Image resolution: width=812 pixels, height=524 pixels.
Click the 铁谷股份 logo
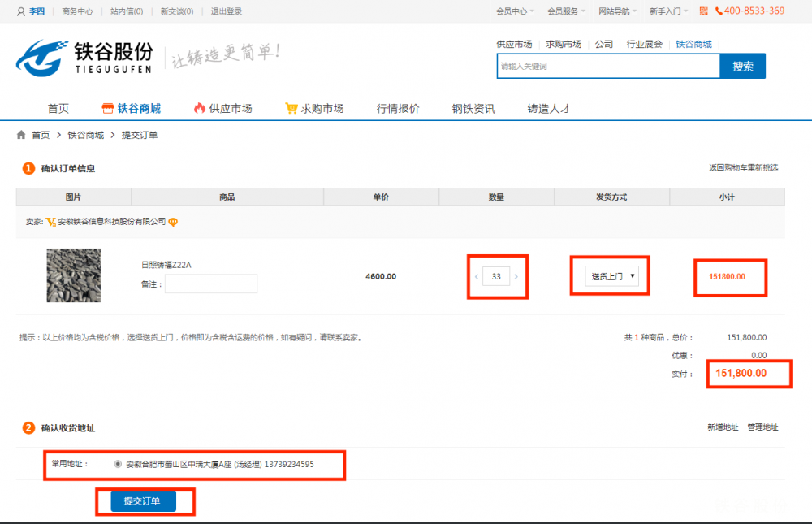[85, 59]
